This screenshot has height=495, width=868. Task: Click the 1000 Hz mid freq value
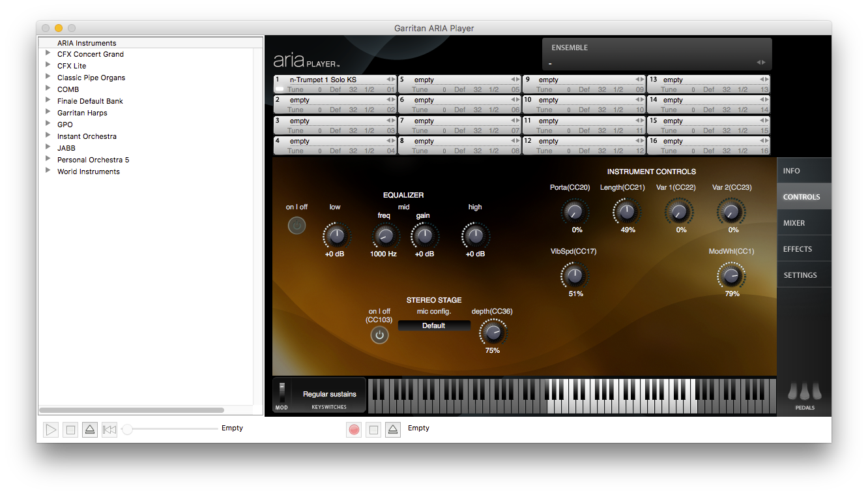tap(383, 254)
